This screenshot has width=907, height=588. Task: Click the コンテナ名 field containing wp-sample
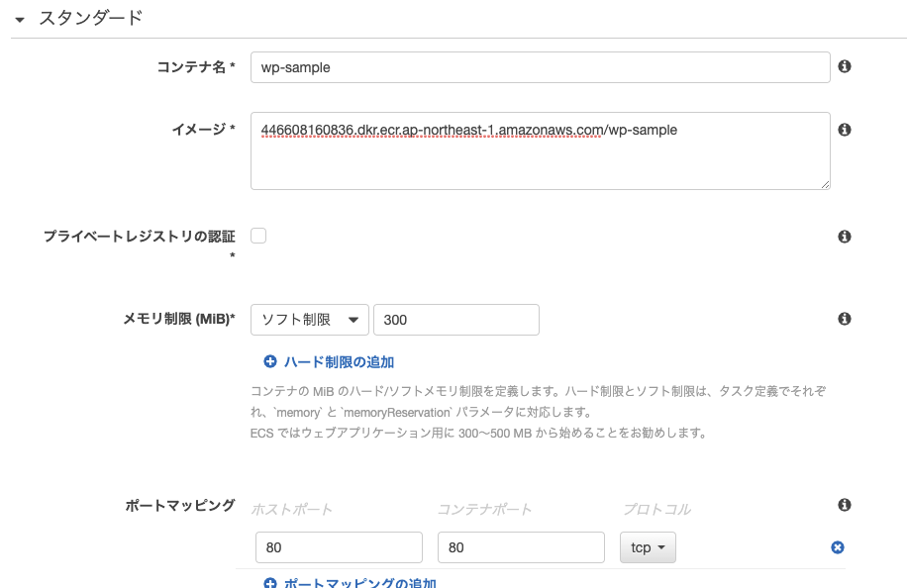pos(540,67)
